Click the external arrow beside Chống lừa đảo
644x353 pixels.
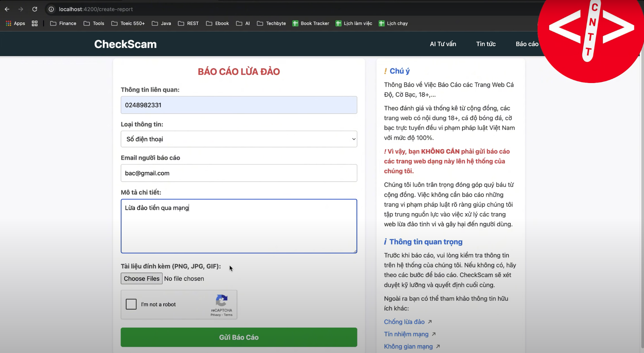coord(430,322)
